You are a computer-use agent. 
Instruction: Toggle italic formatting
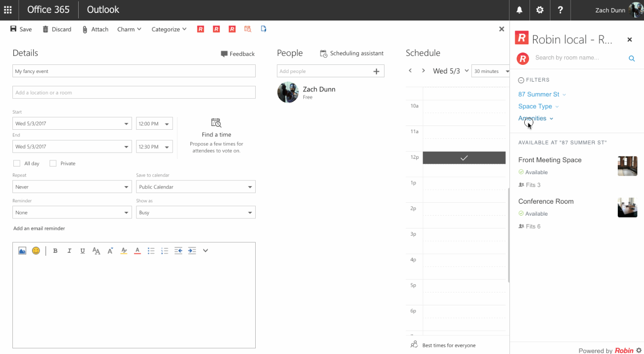click(69, 250)
